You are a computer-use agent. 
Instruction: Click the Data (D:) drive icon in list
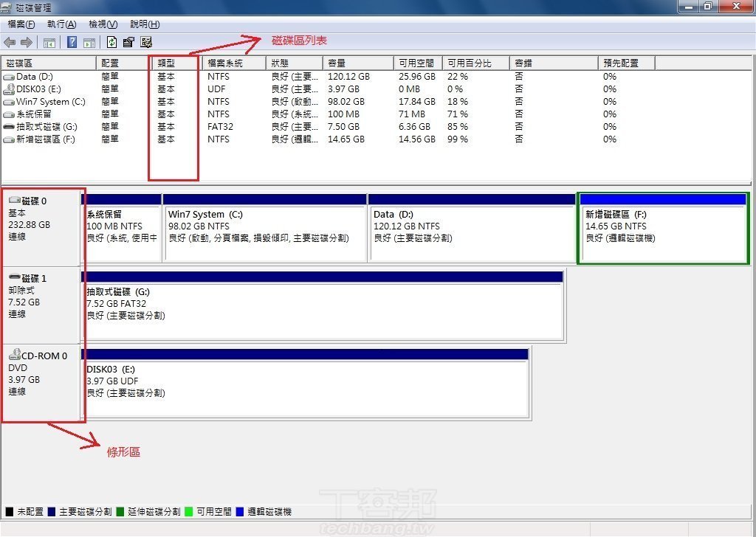coord(9,77)
